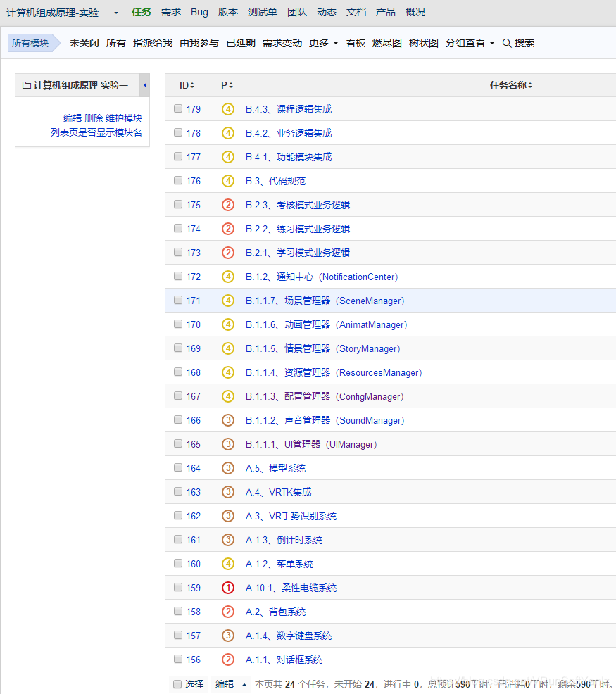Image resolution: width=616 pixels, height=694 pixels.
Task: Click priority 3 badge of task 166
Action: tap(227, 420)
